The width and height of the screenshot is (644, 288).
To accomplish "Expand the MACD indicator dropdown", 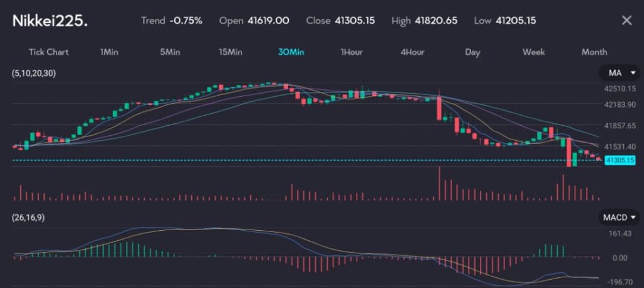I will coord(620,218).
